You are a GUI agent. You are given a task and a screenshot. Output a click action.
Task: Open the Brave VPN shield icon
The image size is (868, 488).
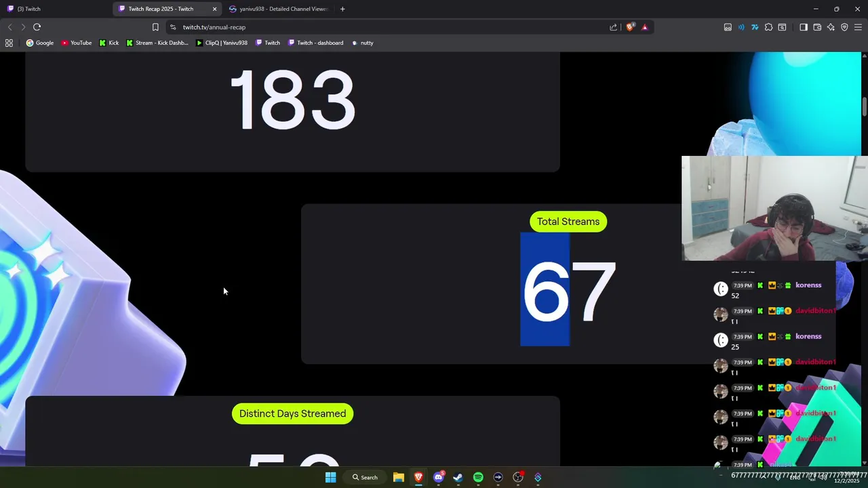844,27
